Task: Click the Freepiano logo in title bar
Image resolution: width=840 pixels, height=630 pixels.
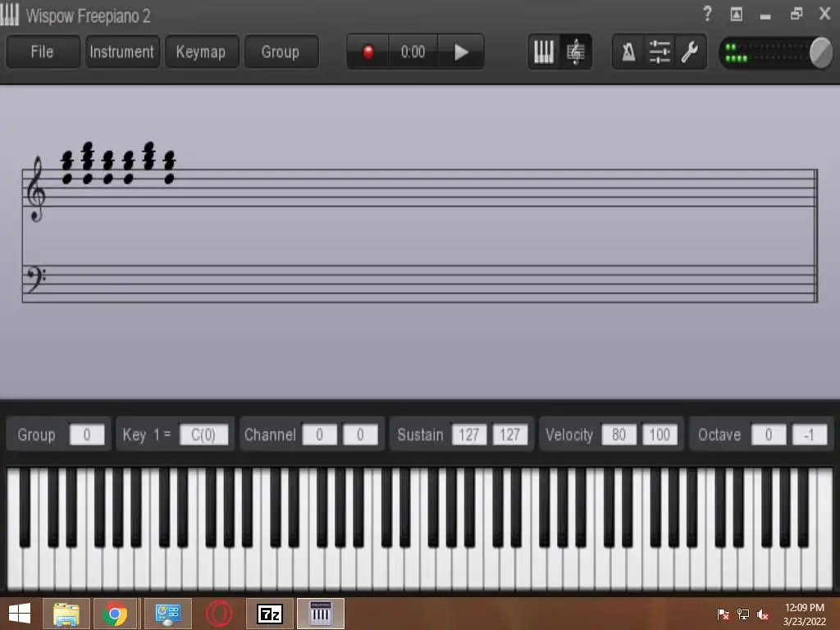Action: [10, 15]
